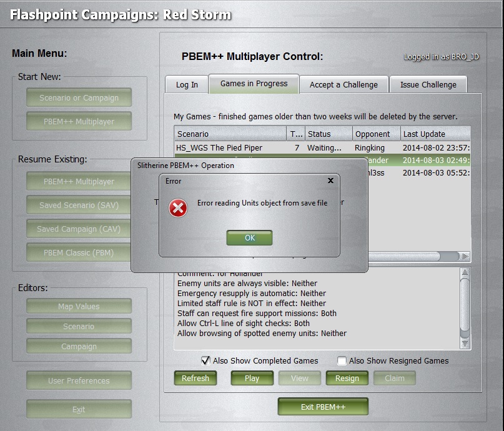This screenshot has width=504, height=431.
Task: Sort by Opponent column header
Action: point(377,134)
